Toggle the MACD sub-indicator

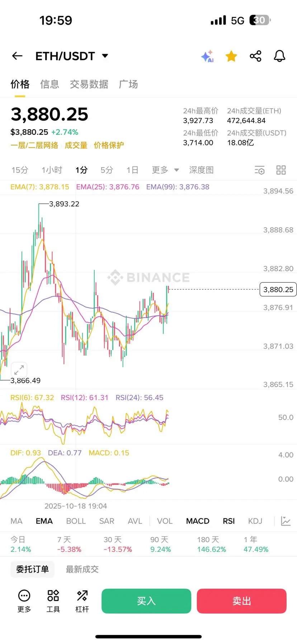pyautogui.click(x=198, y=521)
